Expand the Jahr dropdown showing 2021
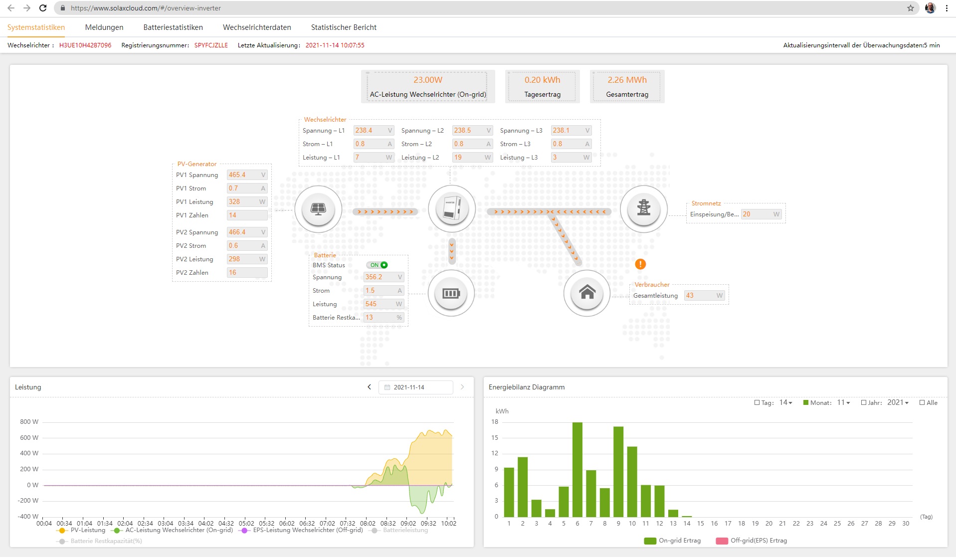956x560 pixels. pos(898,403)
